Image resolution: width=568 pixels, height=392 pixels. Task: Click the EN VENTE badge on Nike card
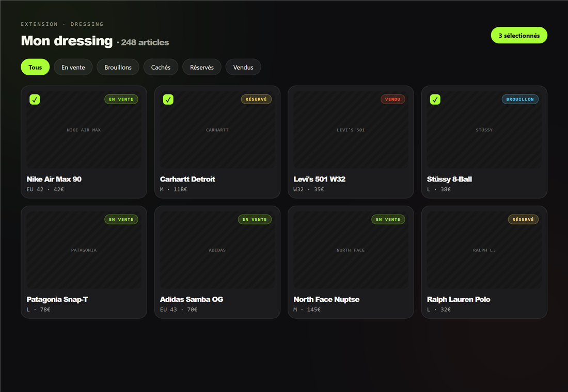[121, 99]
